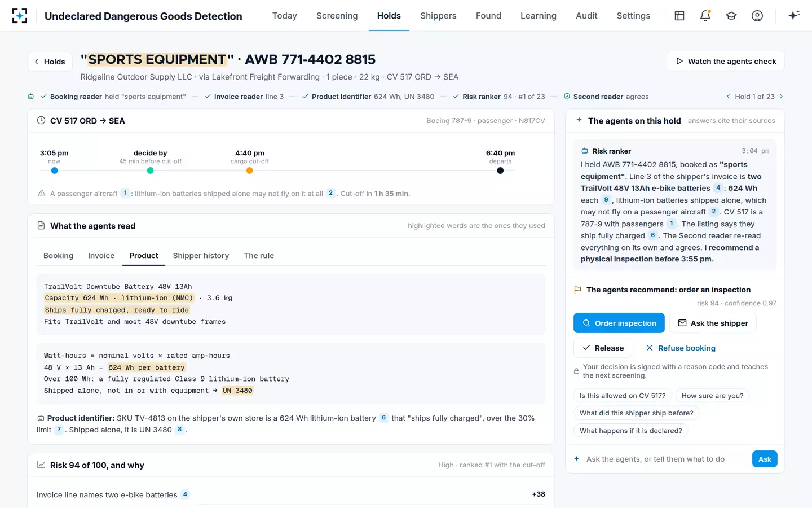Click the 'decide by' timeline dot
Screen dimensions: 812x508
(150, 170)
